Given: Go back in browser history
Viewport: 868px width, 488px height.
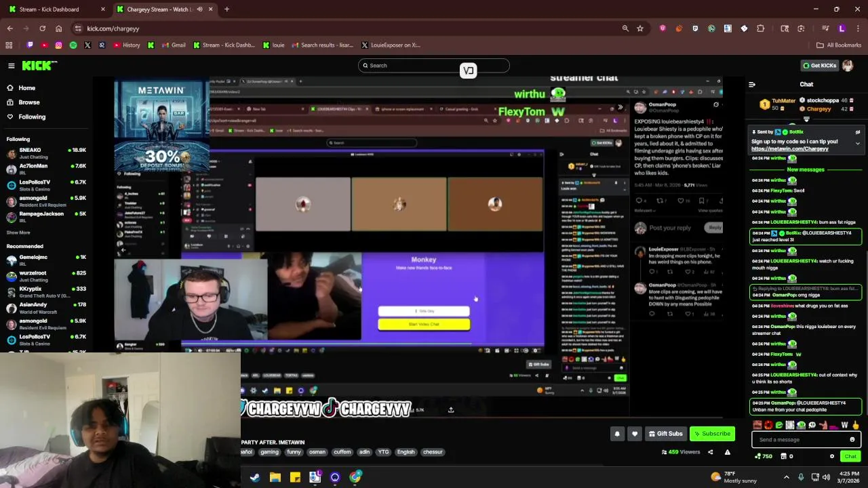Looking at the screenshot, I should (x=9, y=28).
